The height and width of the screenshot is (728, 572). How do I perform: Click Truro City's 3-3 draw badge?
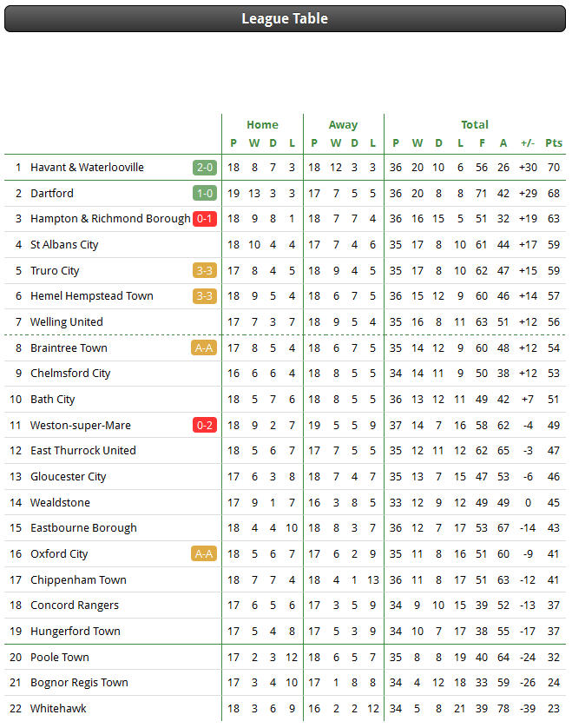[x=205, y=270]
